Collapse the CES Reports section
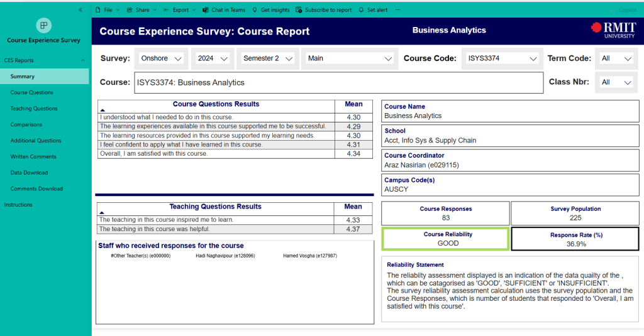 click(x=83, y=60)
